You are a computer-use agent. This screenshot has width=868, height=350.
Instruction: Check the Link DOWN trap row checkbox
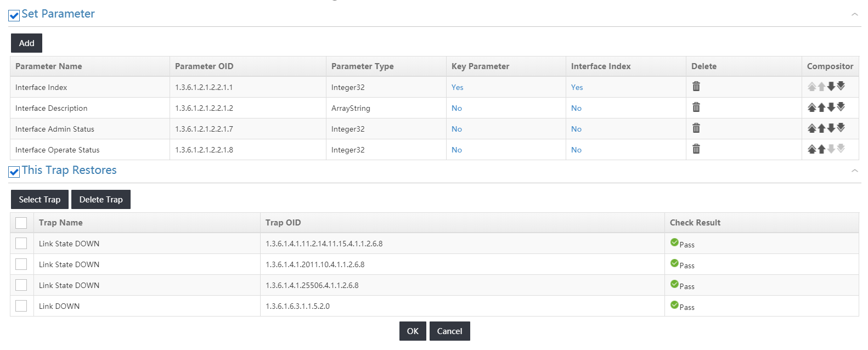coord(21,306)
